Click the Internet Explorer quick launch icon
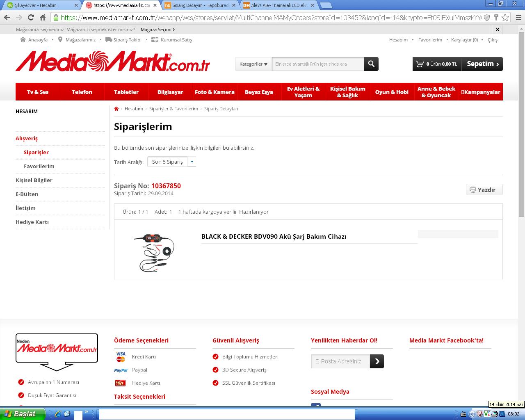This screenshot has width=525, height=420. pos(58,413)
